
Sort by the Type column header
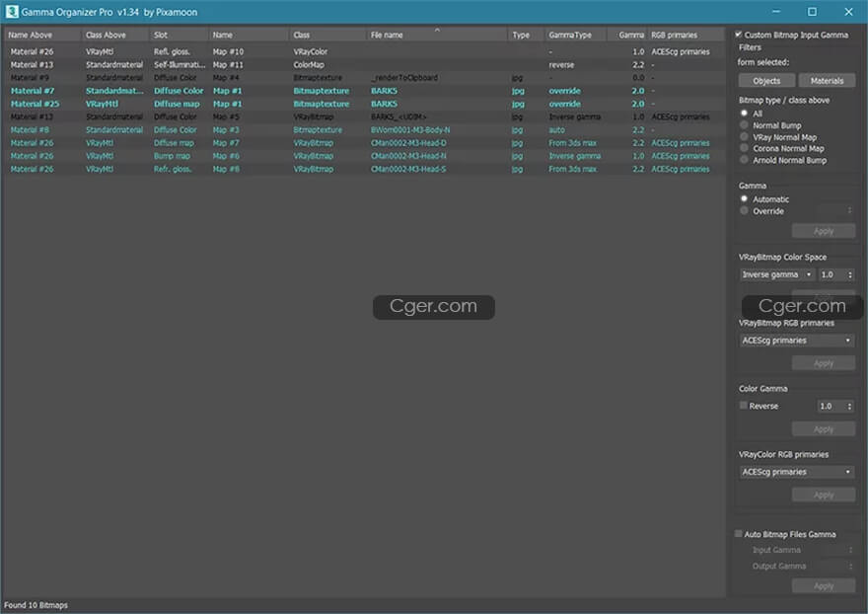527,35
